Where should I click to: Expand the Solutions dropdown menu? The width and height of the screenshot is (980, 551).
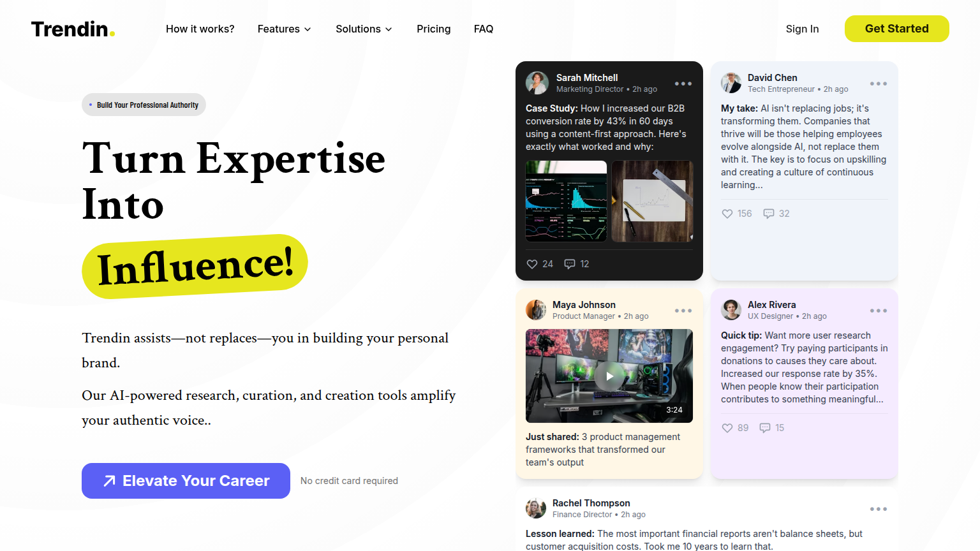[x=364, y=29]
